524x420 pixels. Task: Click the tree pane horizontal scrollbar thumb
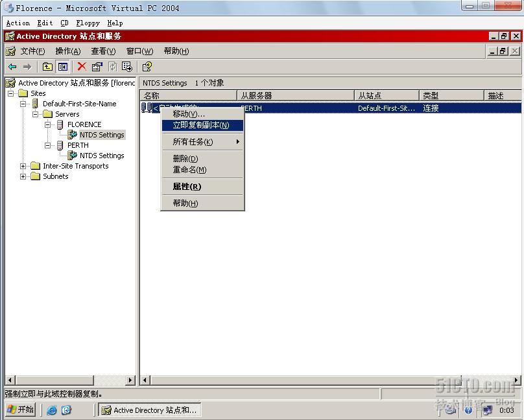tap(55, 380)
